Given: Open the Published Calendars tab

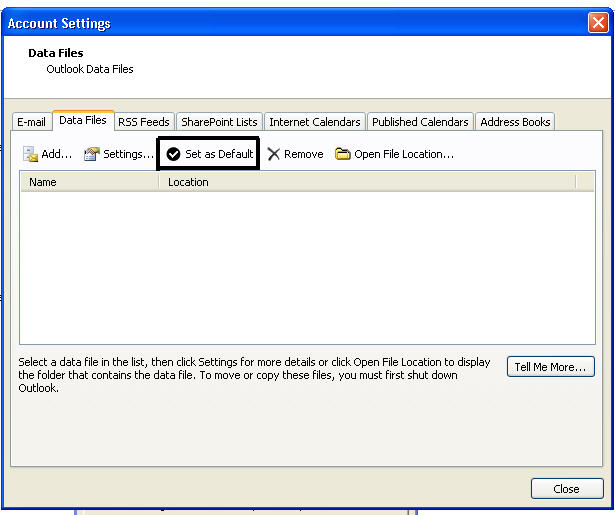Looking at the screenshot, I should click(420, 122).
